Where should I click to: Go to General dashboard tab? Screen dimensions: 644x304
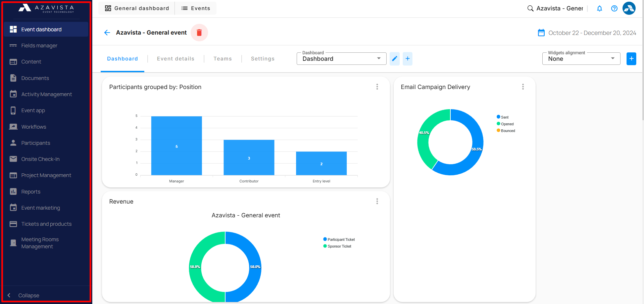click(x=137, y=8)
